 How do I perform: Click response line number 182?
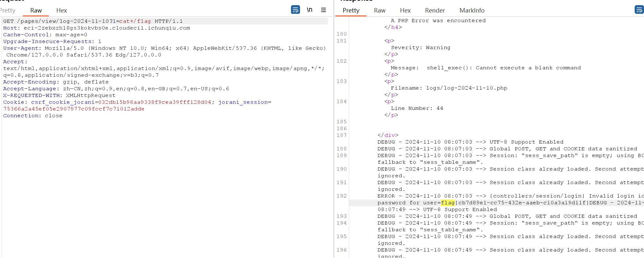click(x=341, y=61)
